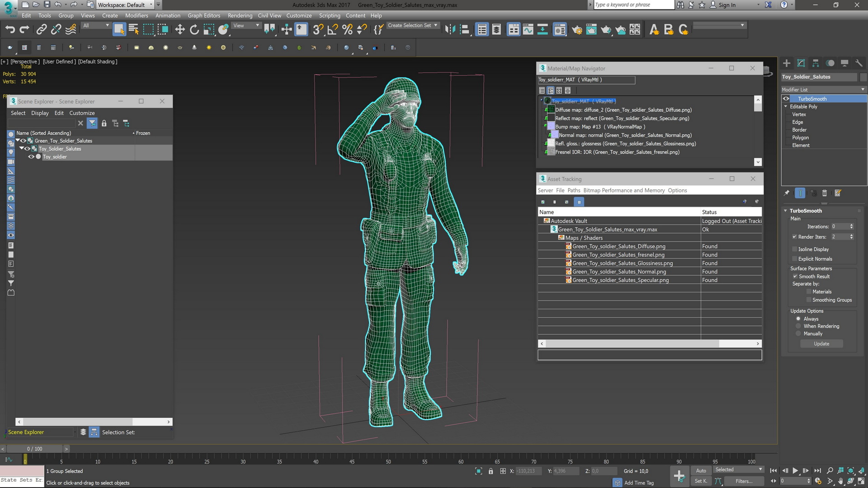The height and width of the screenshot is (488, 868).
Task: Remove modifier from the stack trash icon
Action: (825, 193)
